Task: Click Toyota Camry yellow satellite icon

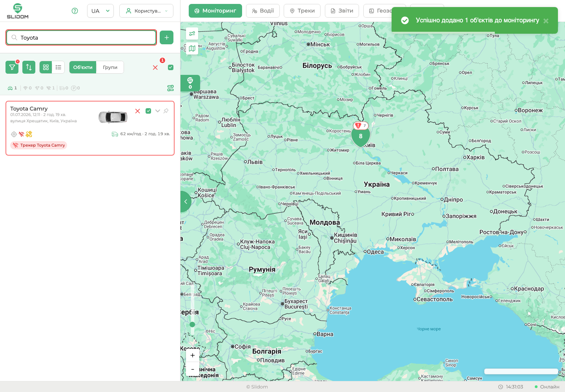Action: (29, 134)
